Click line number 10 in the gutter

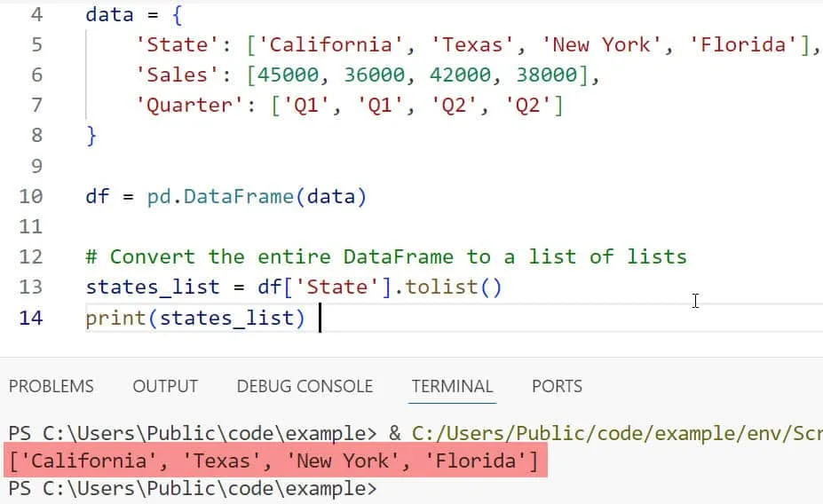point(30,196)
